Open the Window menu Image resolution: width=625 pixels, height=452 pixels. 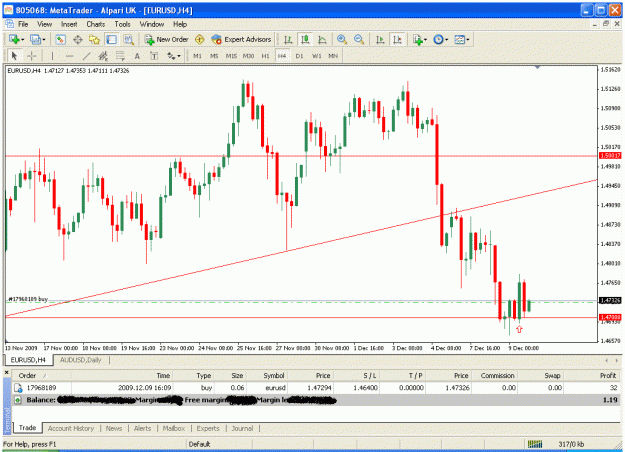tap(152, 24)
